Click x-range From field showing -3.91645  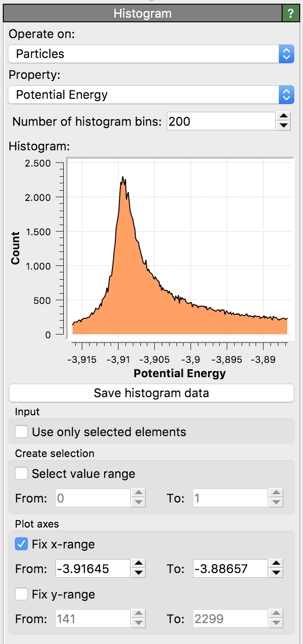[92, 568]
